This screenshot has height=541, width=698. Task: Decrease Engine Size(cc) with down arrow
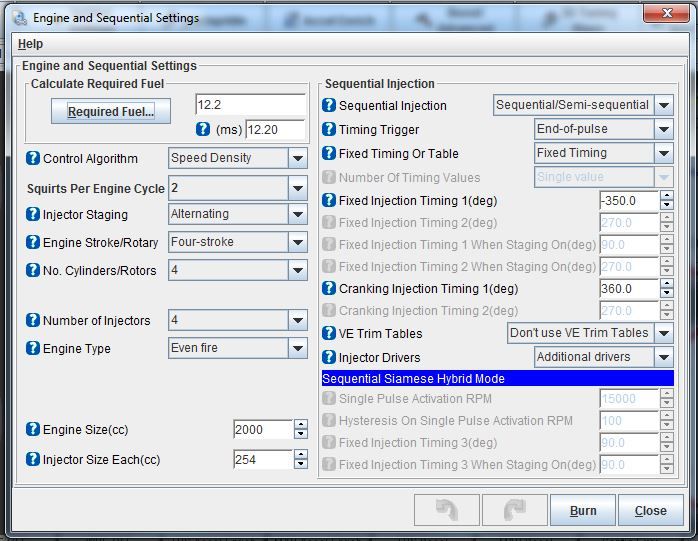(x=301, y=434)
